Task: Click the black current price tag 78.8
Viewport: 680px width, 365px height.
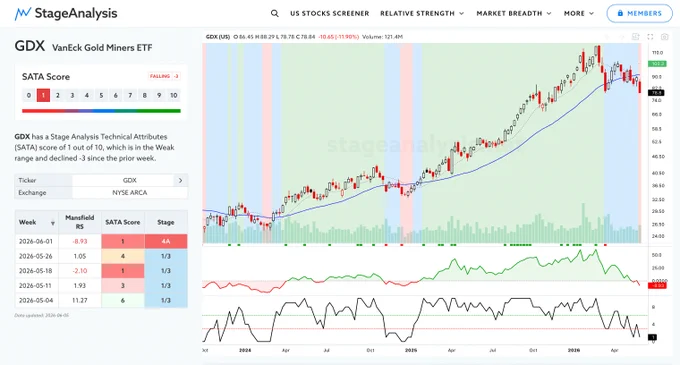Action: click(x=656, y=93)
